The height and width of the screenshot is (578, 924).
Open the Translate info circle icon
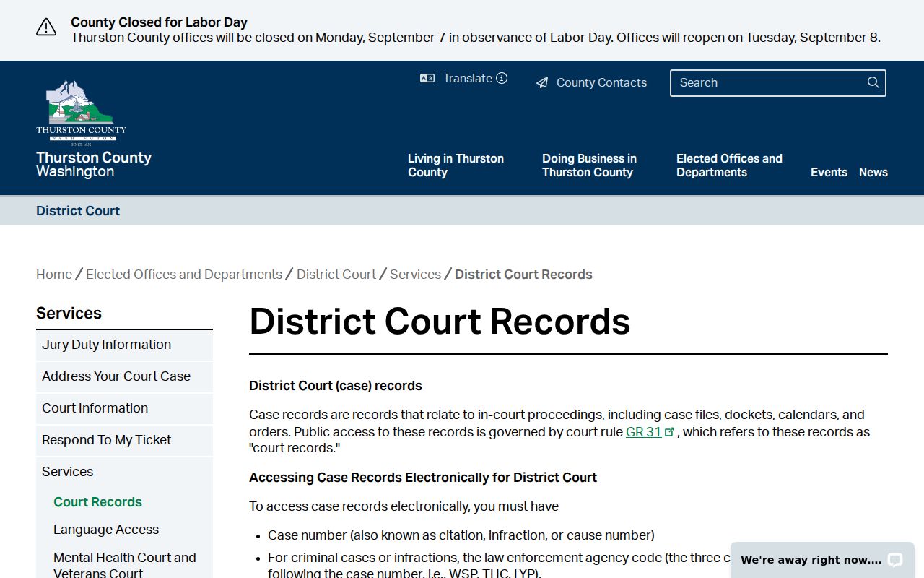[502, 78]
